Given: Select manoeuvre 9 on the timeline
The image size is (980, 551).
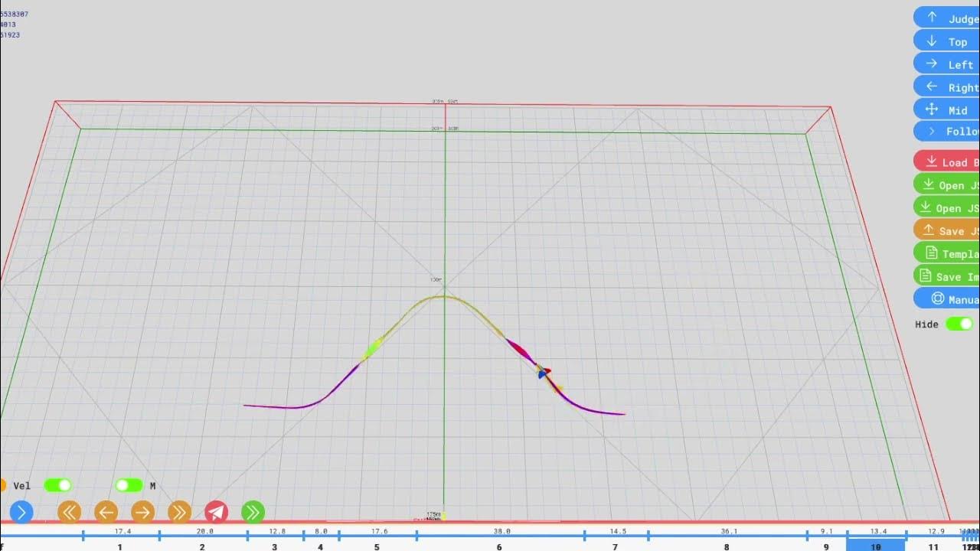Looking at the screenshot, I should point(826,546).
